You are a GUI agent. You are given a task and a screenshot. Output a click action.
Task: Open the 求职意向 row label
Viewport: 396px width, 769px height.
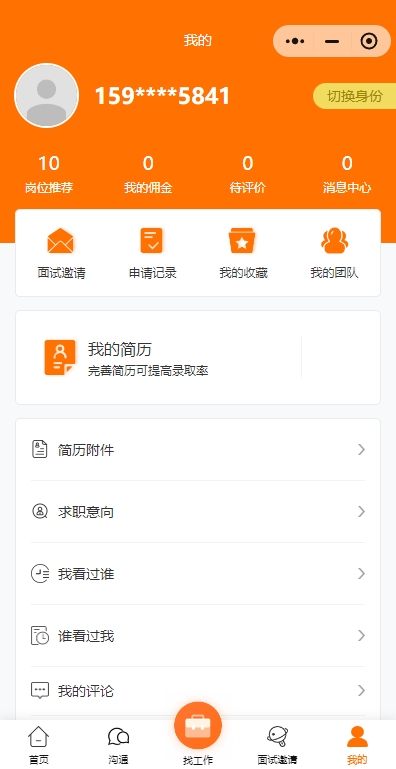pyautogui.click(x=86, y=512)
